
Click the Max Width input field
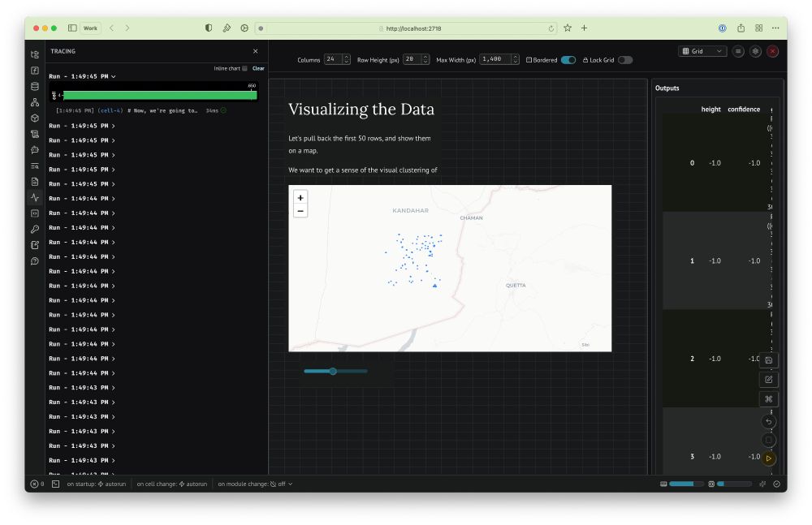coord(495,59)
